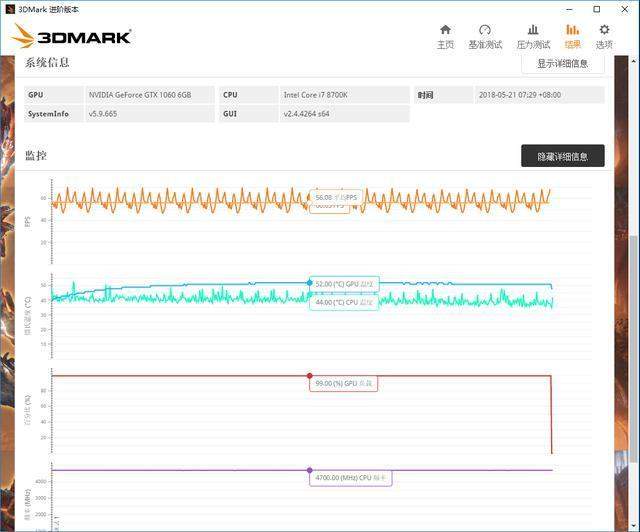
Task: Minimize the 3DMark window
Action: [569, 9]
